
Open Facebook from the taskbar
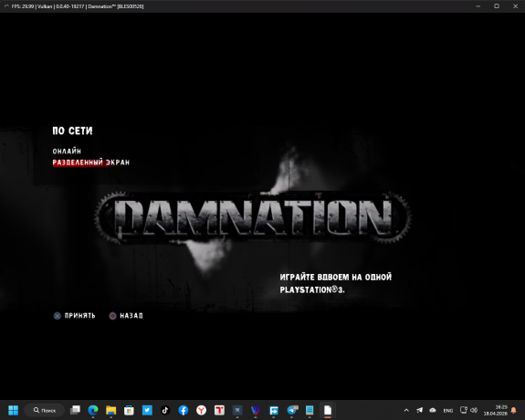pos(184,410)
